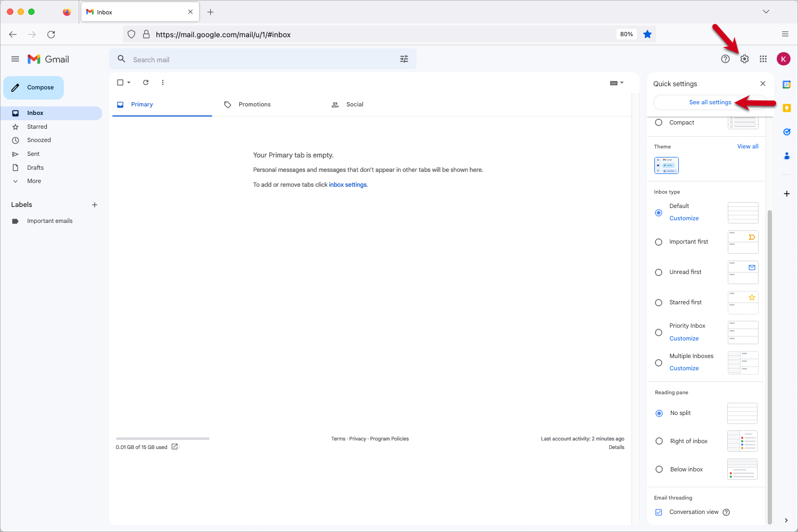This screenshot has height=532, width=798.
Task: Click View all themes link
Action: 747,146
